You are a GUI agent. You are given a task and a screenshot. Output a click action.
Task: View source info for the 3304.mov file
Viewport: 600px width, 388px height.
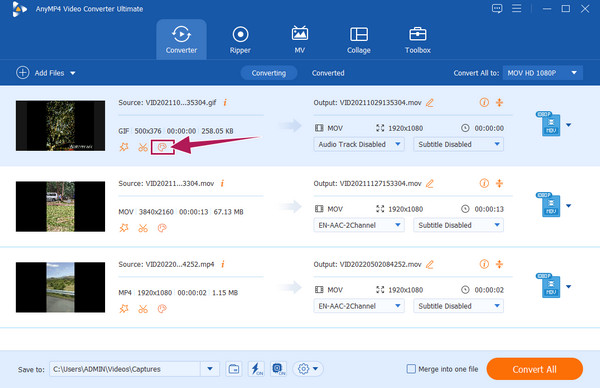(x=222, y=183)
